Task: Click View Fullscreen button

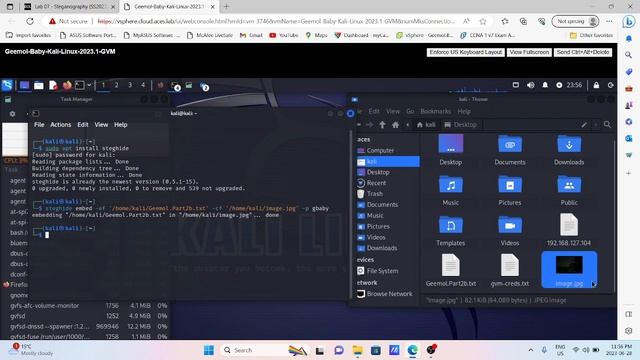Action: (x=529, y=52)
